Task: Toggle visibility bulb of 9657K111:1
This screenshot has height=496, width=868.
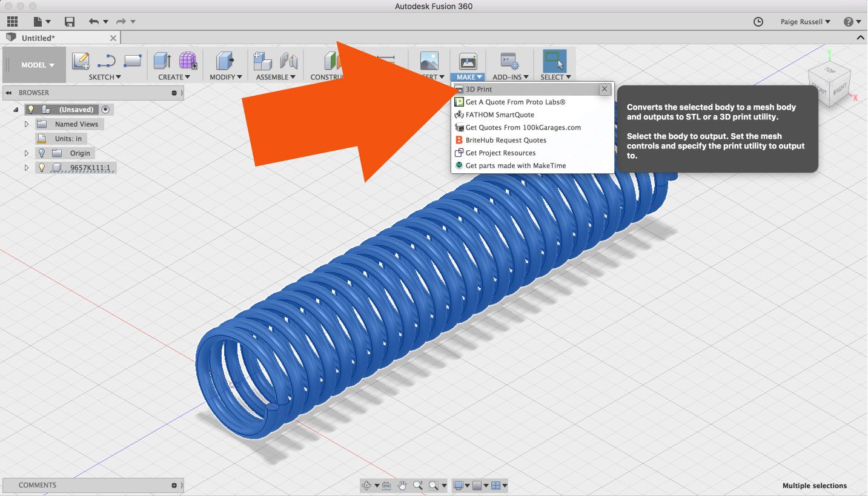Action: pyautogui.click(x=42, y=168)
